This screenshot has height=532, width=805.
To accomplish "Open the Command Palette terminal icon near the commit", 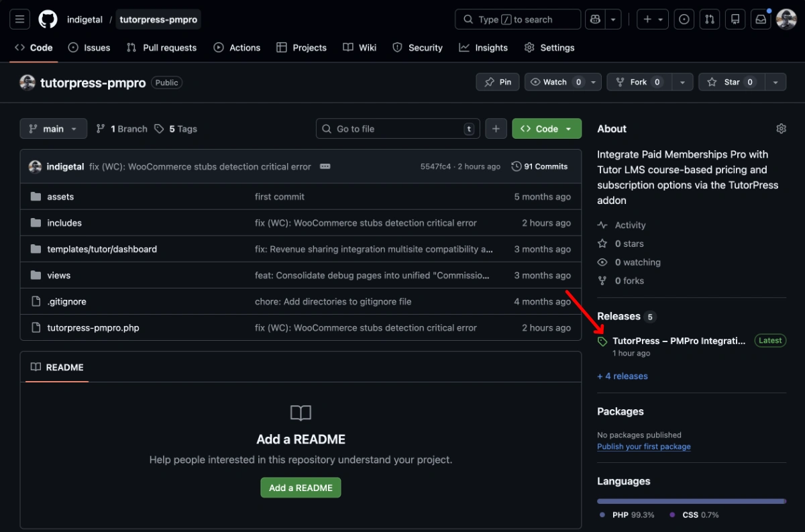I will (x=325, y=166).
